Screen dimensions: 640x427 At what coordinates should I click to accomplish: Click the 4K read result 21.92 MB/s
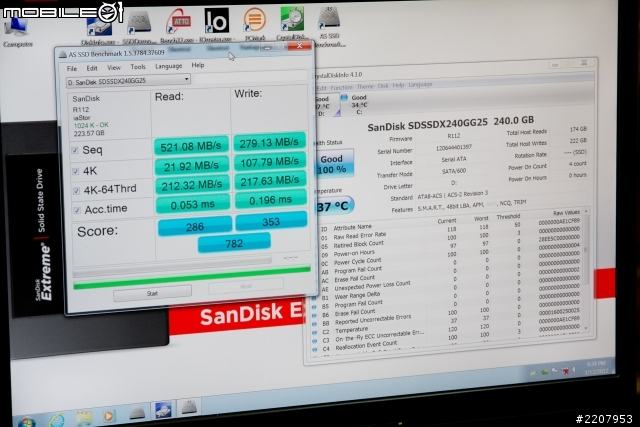[x=191, y=166]
